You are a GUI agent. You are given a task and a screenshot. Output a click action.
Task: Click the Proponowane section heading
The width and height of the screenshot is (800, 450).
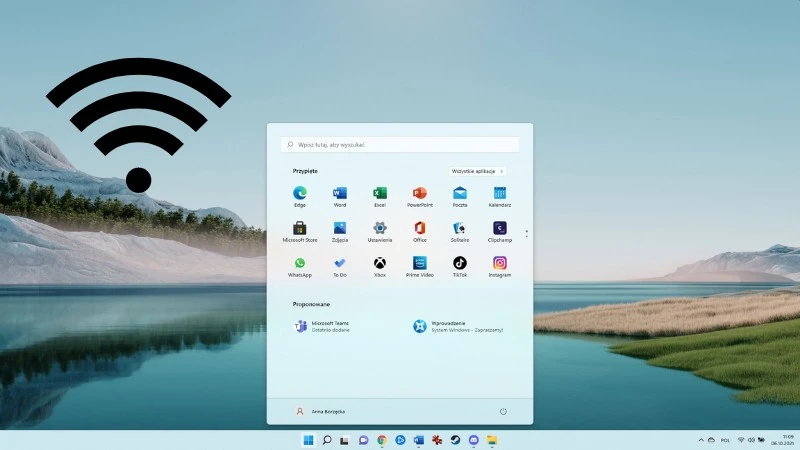coord(311,304)
